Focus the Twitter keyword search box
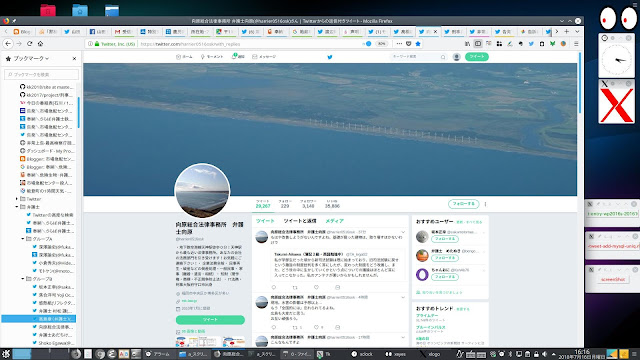Viewport: 640px width, 360px height. pos(418,57)
